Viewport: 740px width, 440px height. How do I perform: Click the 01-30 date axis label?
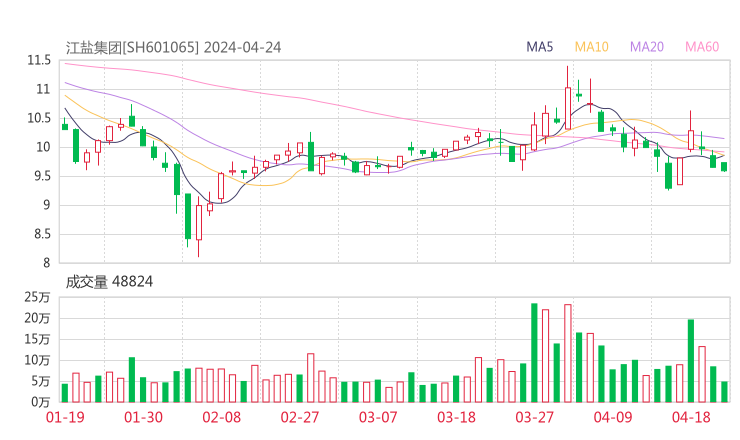pos(143,417)
